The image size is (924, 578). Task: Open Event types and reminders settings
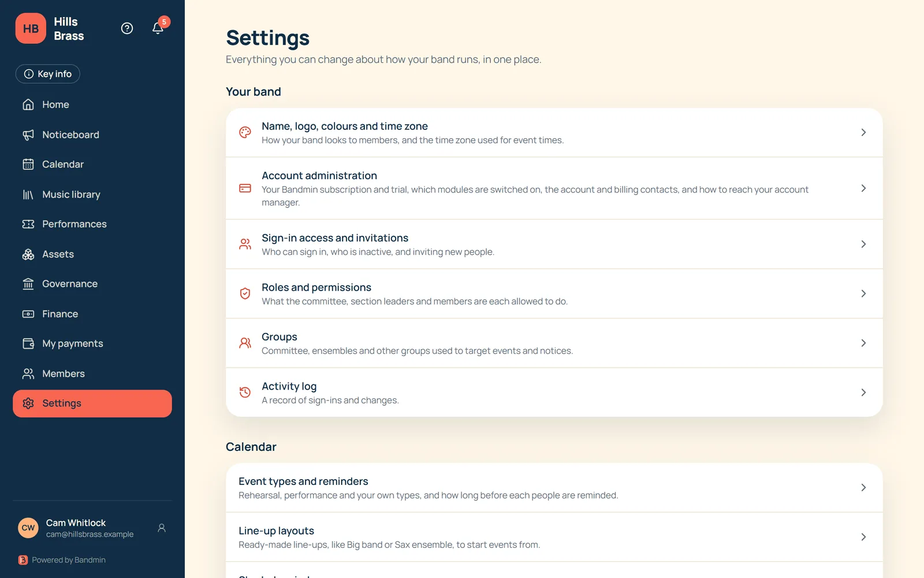click(x=554, y=487)
